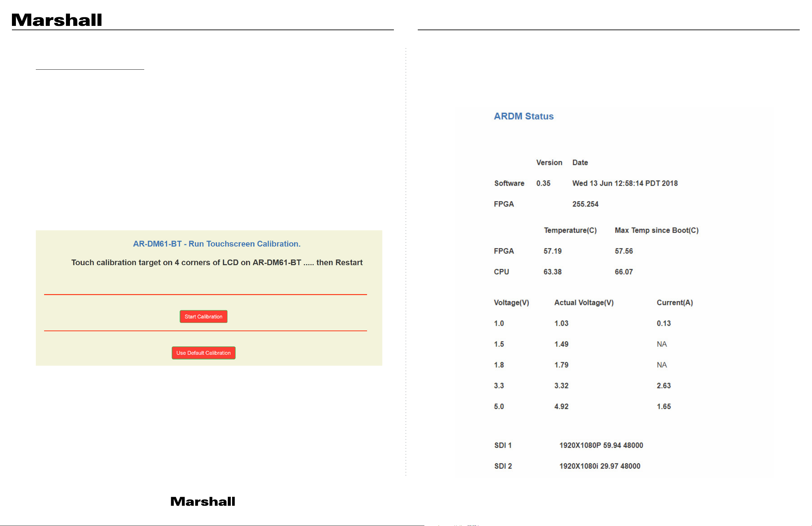Click the Marshall logo in the page footer
This screenshot has width=812, height=526.
coord(203,501)
